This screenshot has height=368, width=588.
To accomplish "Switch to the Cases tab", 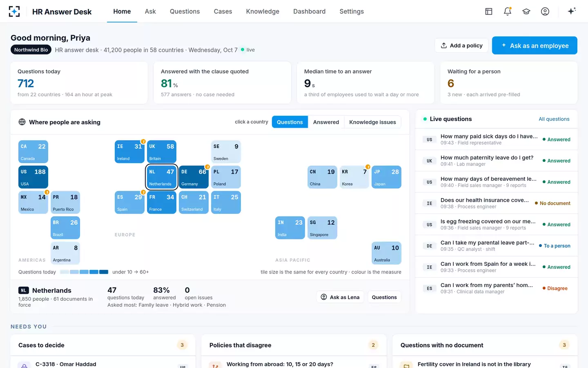I will click(x=223, y=11).
